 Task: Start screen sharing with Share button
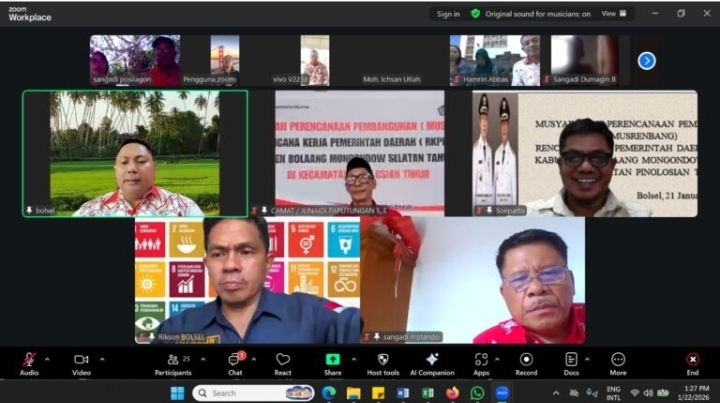(332, 360)
